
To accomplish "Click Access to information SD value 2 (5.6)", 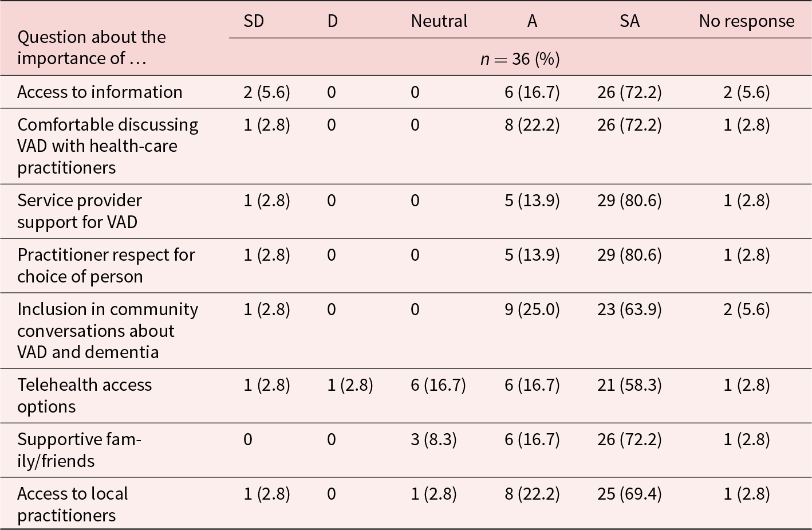I will [x=266, y=92].
